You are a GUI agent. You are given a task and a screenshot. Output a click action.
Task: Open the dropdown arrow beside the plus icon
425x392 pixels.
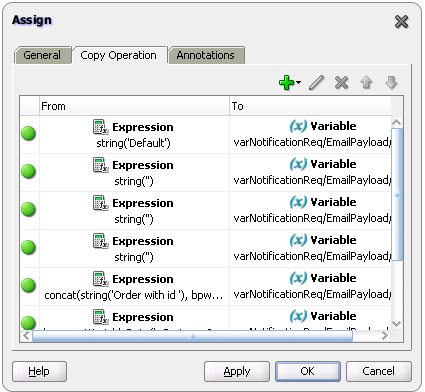(x=298, y=82)
